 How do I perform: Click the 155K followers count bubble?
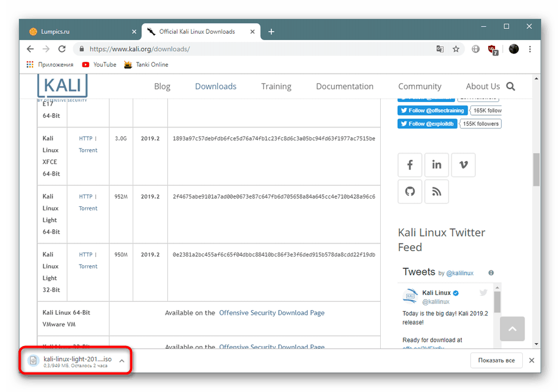480,124
